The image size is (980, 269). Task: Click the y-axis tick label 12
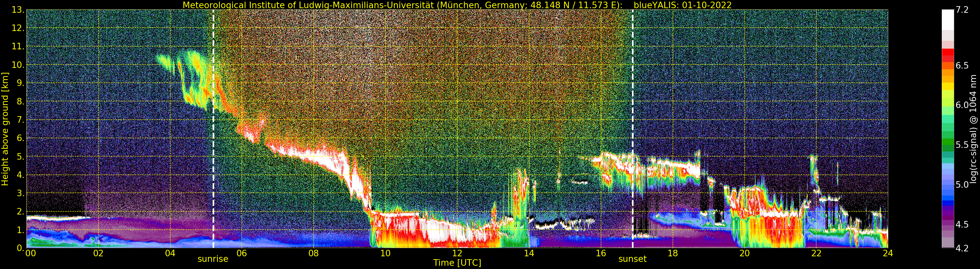18,28
